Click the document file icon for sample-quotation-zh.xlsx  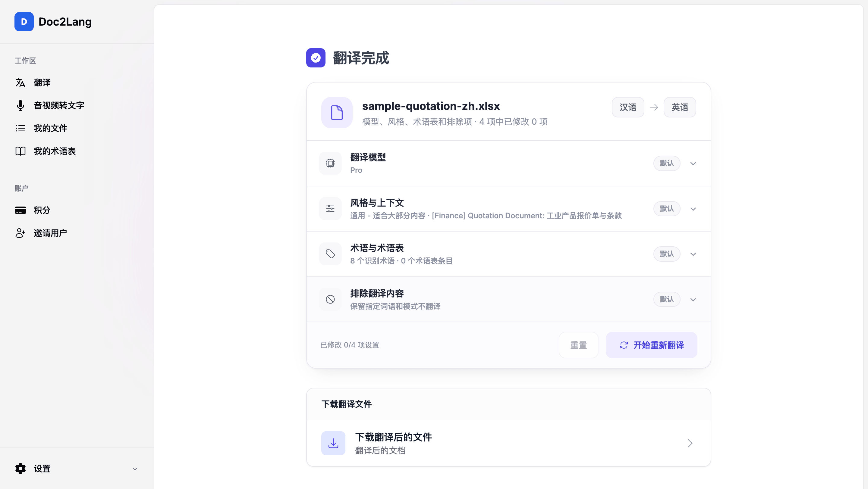click(337, 112)
